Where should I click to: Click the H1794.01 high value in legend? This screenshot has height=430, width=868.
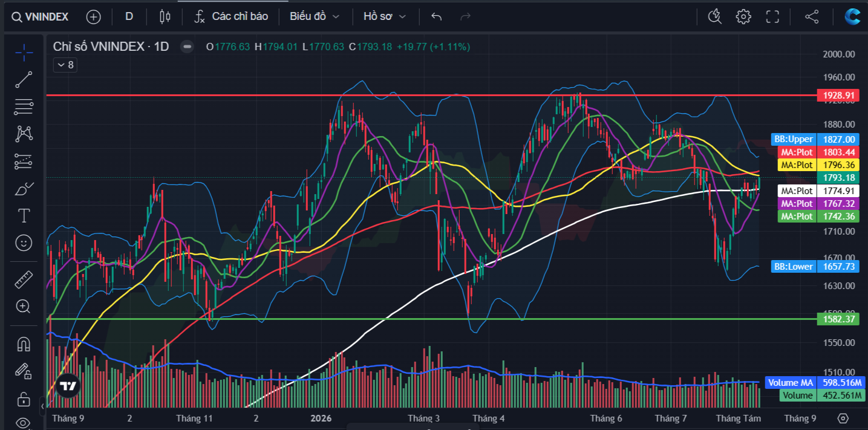tap(276, 47)
